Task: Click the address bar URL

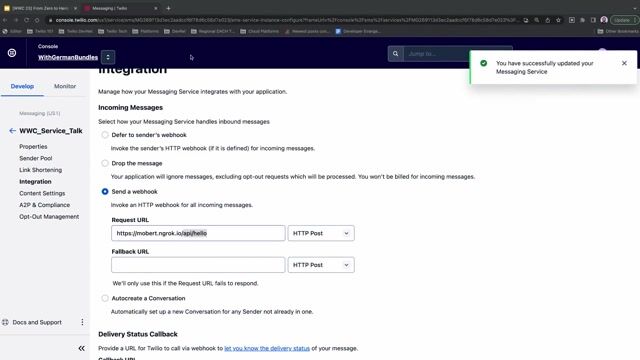Action: (286, 20)
